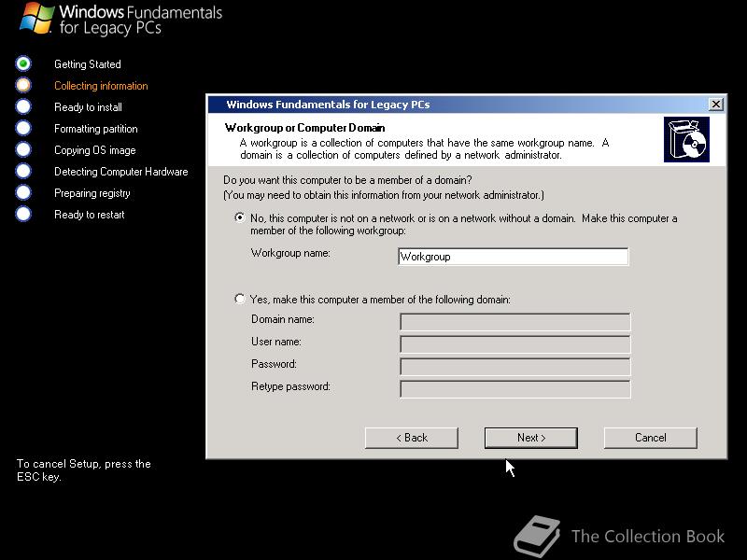Click the 'Ready to restart' step label
Viewport: 747px width, 560px height.
89,215
